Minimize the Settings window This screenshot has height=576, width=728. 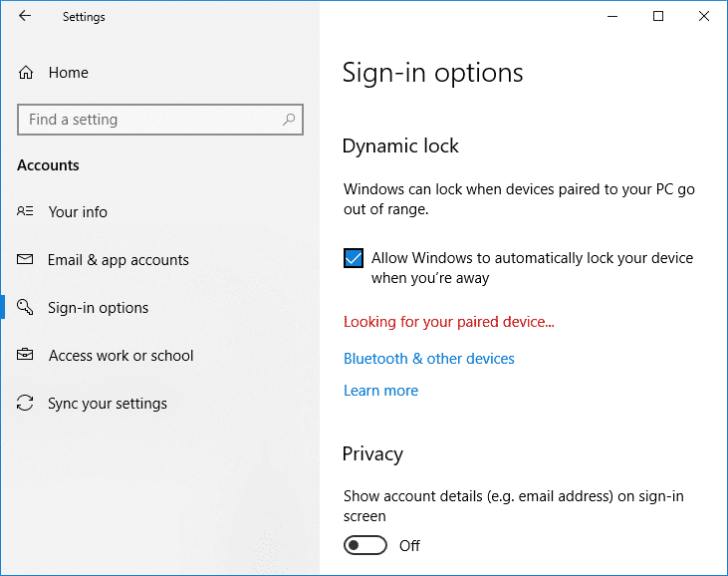[x=611, y=16]
